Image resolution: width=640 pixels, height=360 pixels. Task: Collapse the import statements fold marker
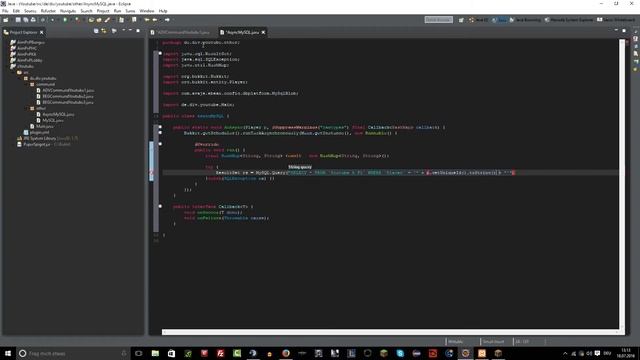[x=160, y=53]
